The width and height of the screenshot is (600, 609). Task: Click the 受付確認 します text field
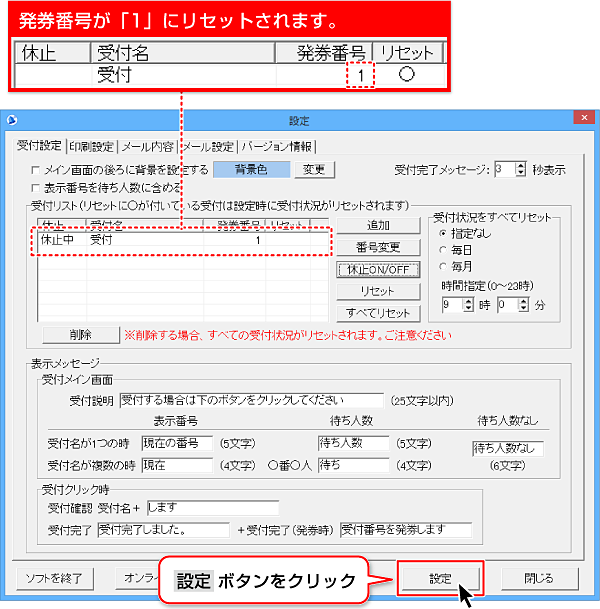(x=213, y=508)
